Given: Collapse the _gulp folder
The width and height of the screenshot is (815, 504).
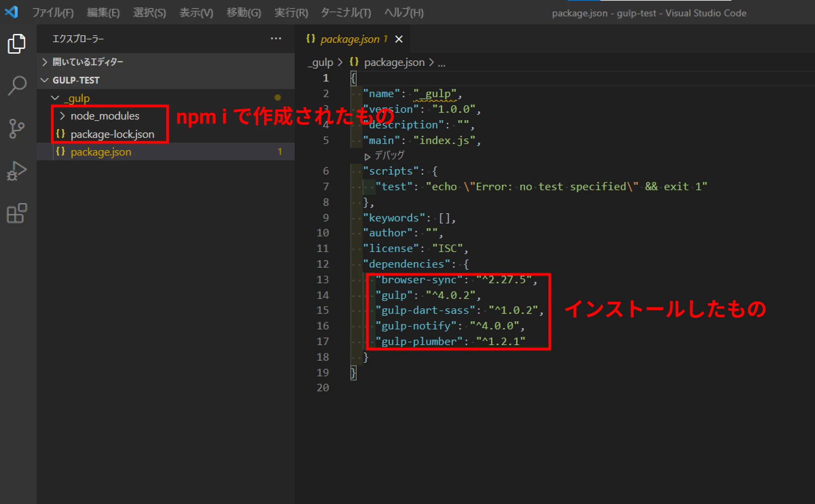Looking at the screenshot, I should pos(55,98).
